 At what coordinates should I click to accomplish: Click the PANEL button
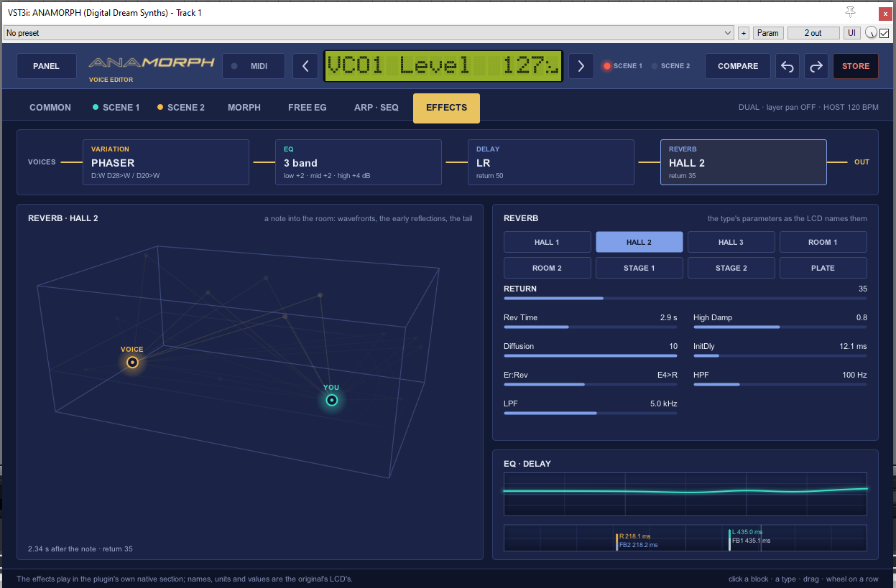click(47, 66)
